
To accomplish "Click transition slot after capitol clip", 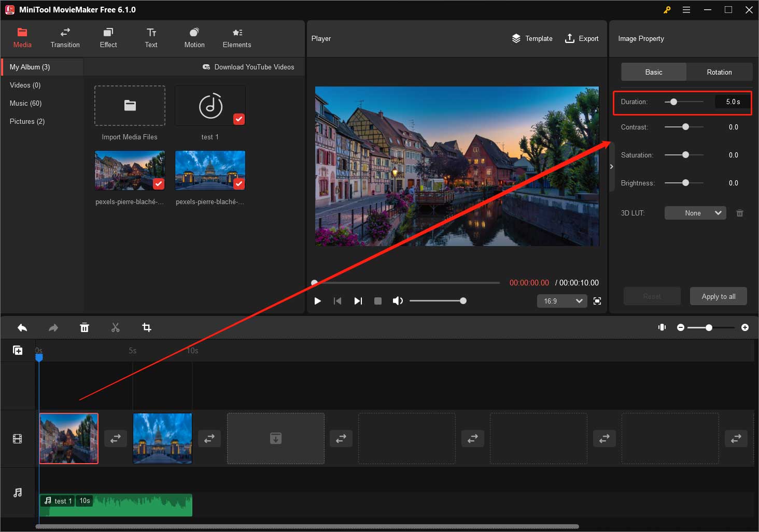I will [x=209, y=438].
